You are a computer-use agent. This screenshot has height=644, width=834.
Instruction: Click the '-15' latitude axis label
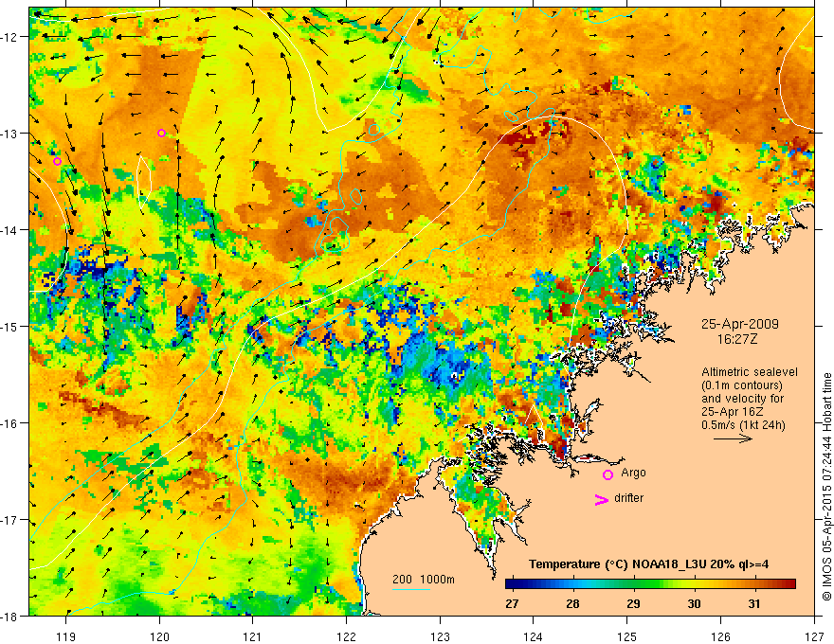pos(10,326)
